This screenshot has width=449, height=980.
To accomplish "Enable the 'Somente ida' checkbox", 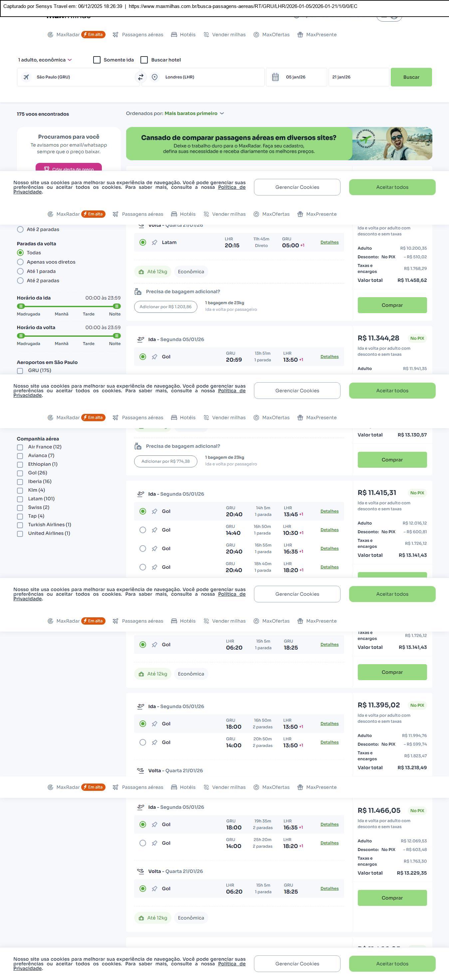I will 97,60.
